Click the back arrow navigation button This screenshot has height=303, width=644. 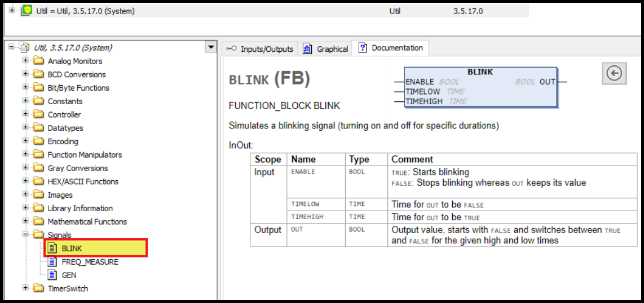coord(615,73)
